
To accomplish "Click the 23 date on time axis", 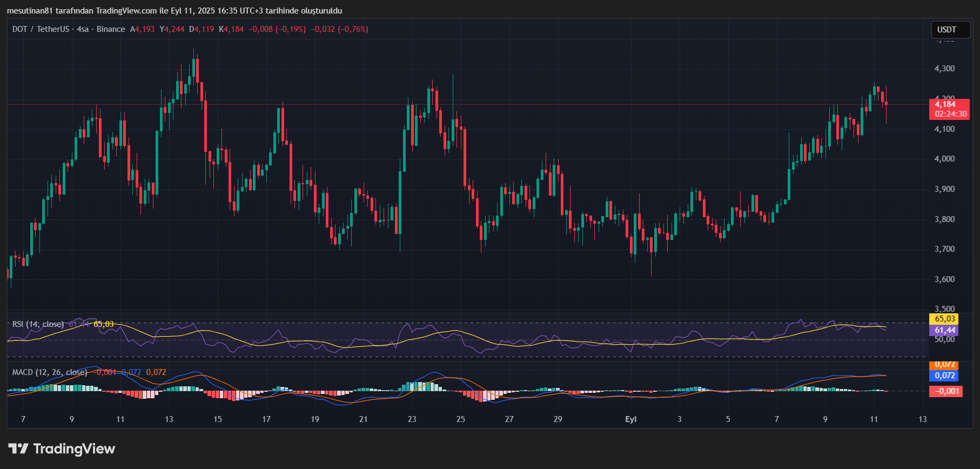I will [x=412, y=419].
